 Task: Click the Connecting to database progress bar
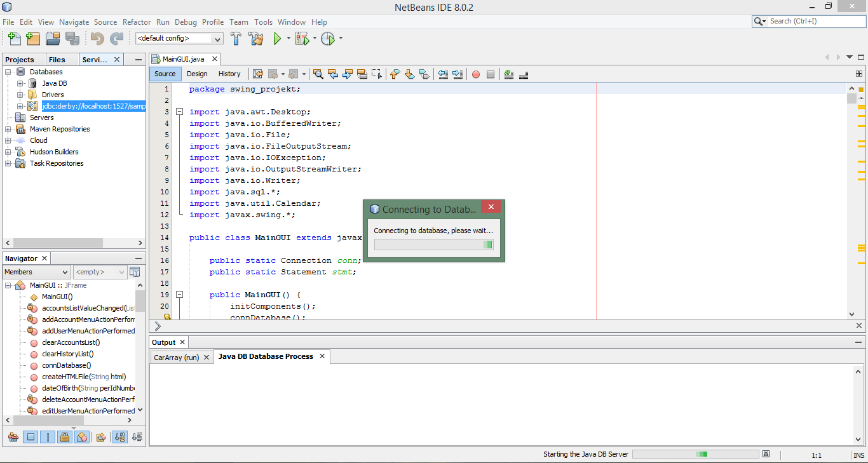(x=433, y=245)
